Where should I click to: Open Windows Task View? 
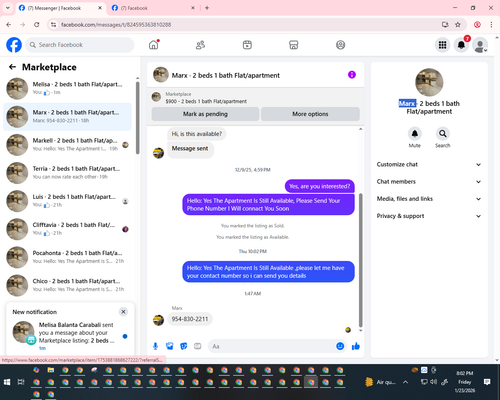[x=21, y=382]
